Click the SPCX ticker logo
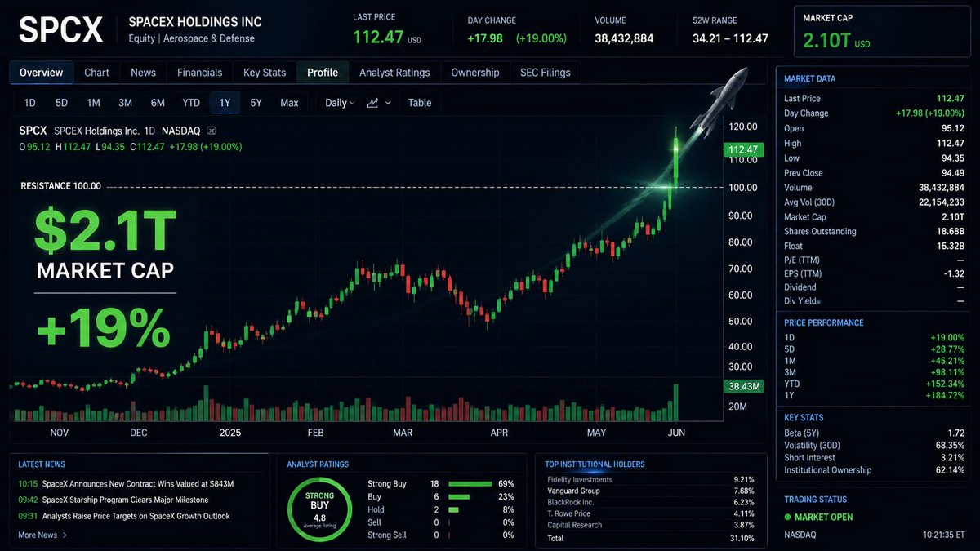 click(61, 30)
